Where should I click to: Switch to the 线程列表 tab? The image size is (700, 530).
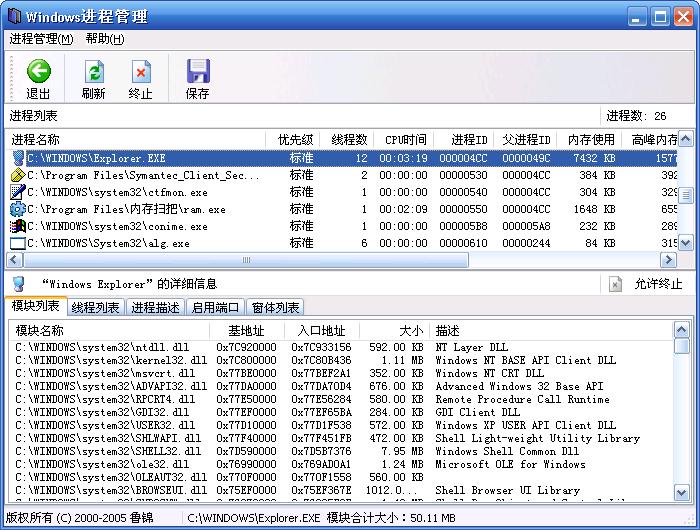(96, 308)
